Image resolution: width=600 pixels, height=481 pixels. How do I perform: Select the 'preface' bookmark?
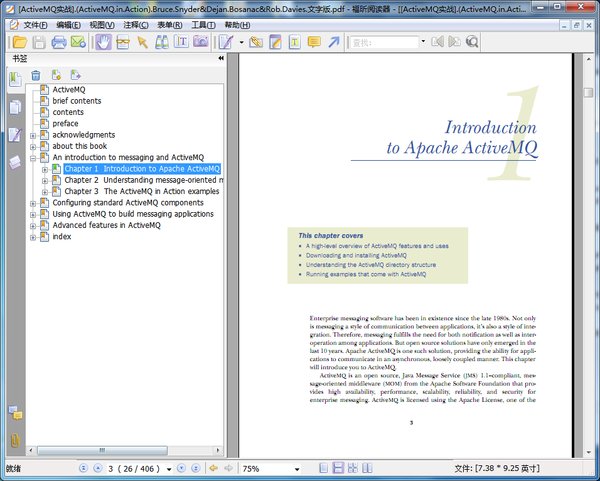(x=65, y=124)
